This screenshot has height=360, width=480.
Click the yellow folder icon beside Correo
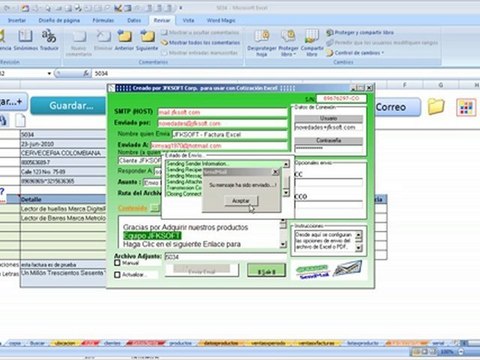436,107
